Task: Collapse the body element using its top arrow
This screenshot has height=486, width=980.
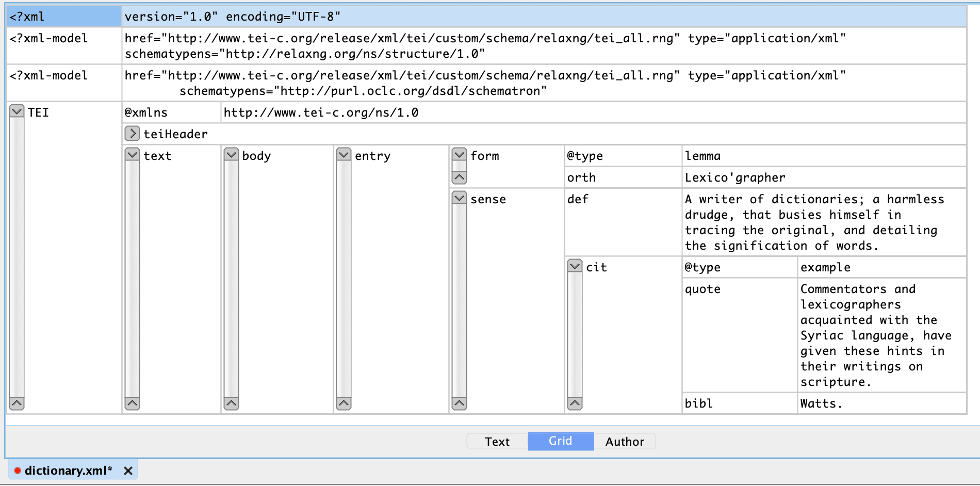Action: [x=231, y=155]
